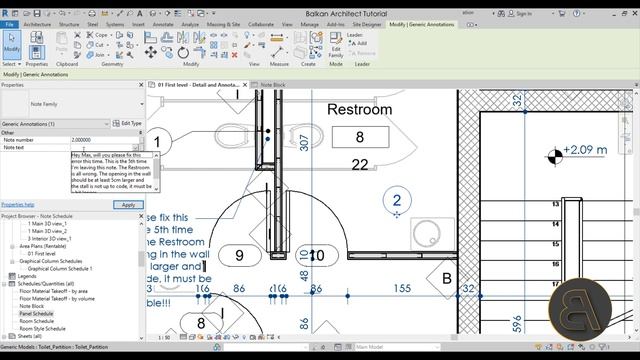
Task: Select 3 Interior 3D view_1 in browser
Action: pyautogui.click(x=49, y=238)
